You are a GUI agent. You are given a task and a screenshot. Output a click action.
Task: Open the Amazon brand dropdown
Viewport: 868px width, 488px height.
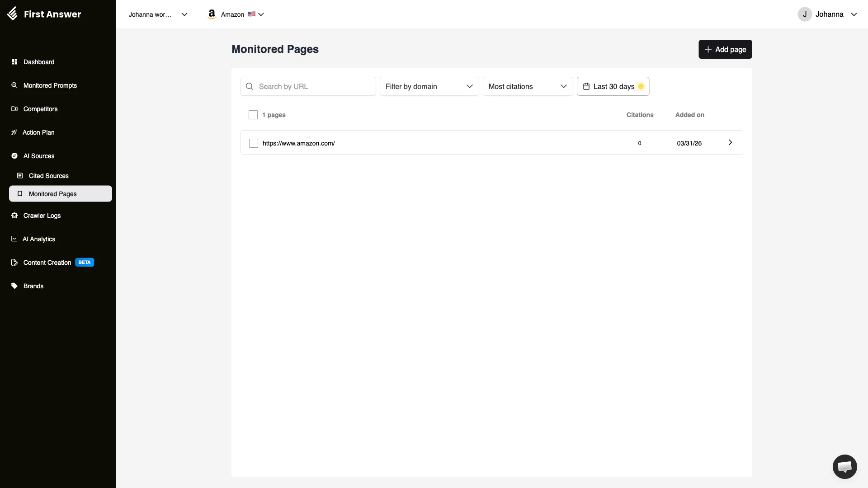click(x=236, y=14)
